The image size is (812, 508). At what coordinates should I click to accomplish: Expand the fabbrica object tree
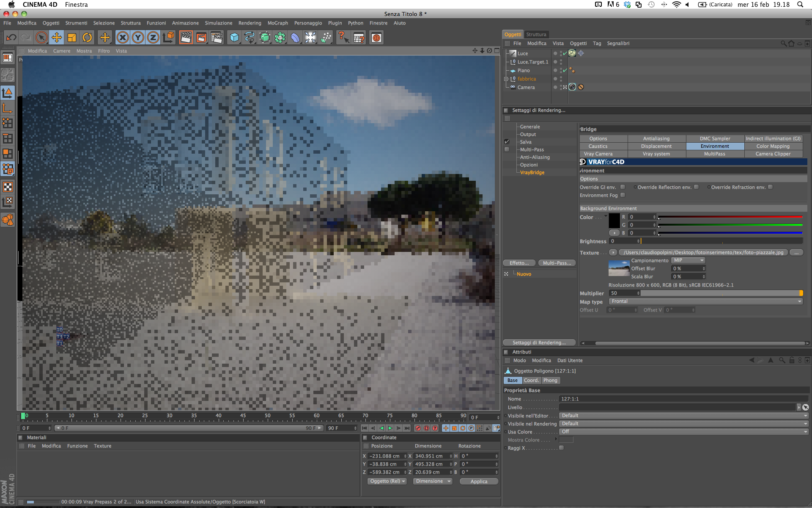click(506, 79)
